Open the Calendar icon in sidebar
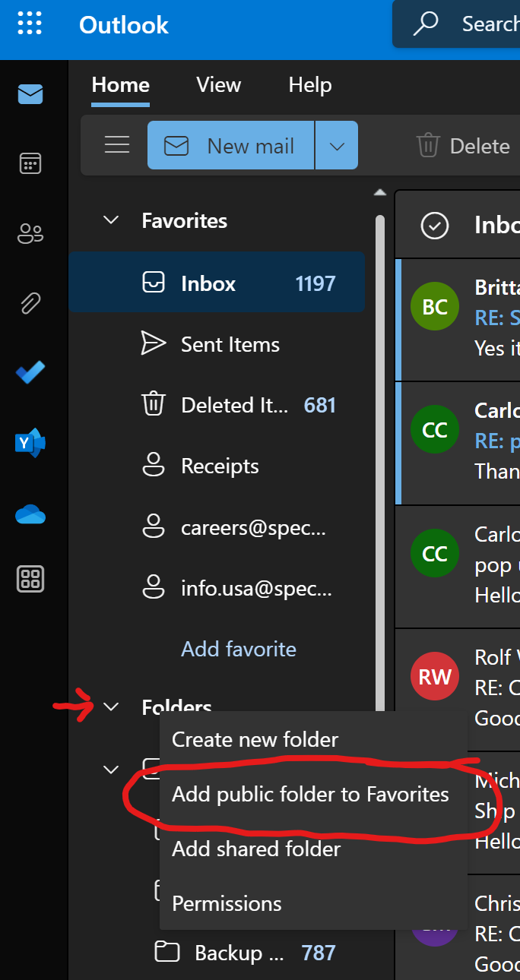Viewport: 520px width, 980px height. [x=30, y=163]
